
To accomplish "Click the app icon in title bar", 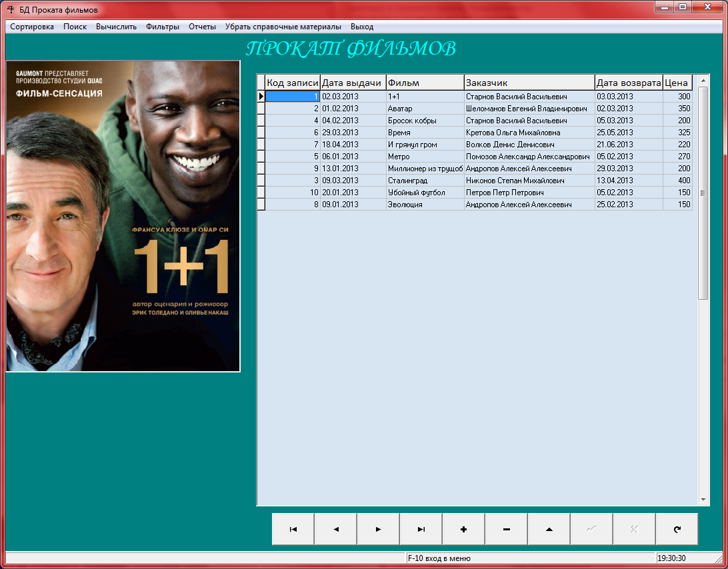I will (x=10, y=9).
